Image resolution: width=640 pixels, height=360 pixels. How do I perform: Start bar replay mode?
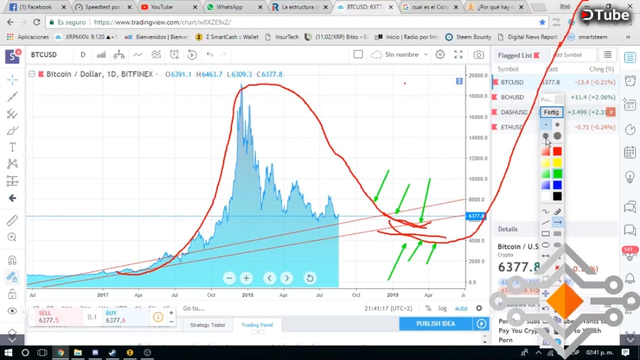click(192, 55)
